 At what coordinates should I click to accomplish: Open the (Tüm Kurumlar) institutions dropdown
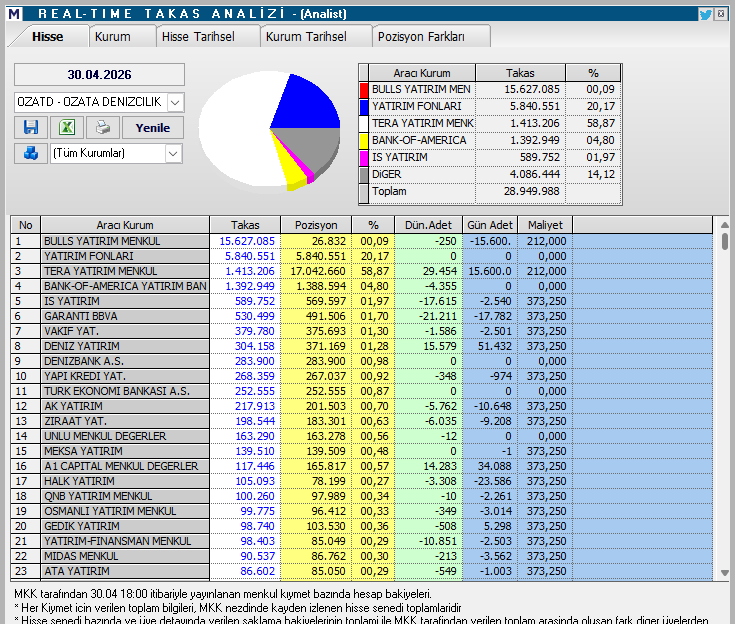173,153
